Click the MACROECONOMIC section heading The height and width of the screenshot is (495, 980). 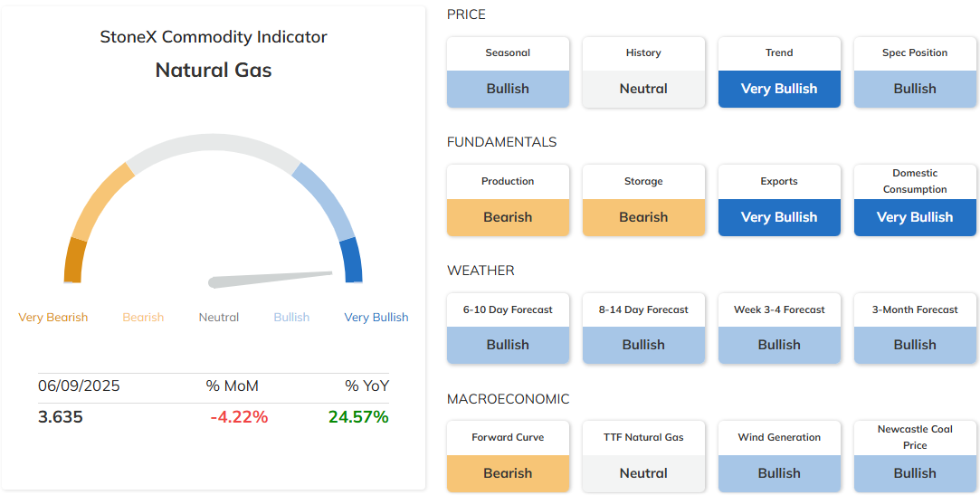point(509,399)
